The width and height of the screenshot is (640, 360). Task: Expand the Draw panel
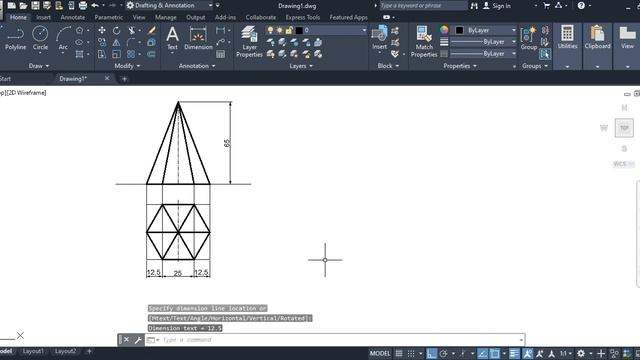point(39,66)
